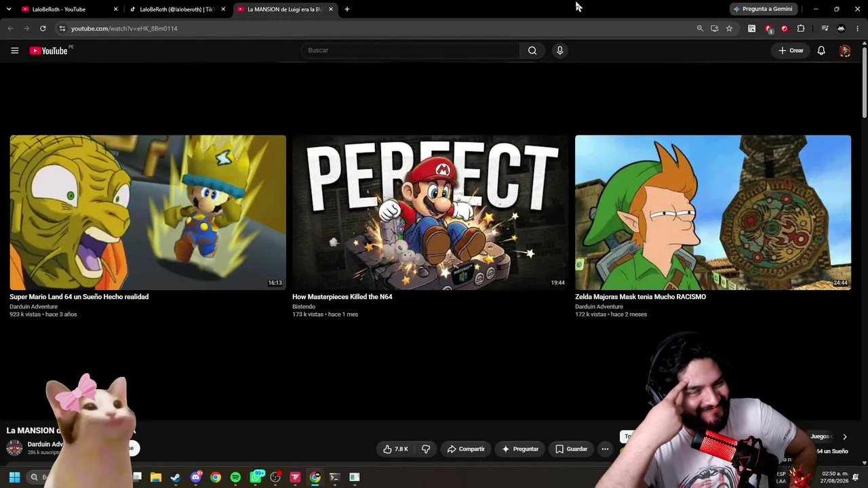
Task: Switch to the LaloBeRoth TikTok tab
Action: click(178, 9)
